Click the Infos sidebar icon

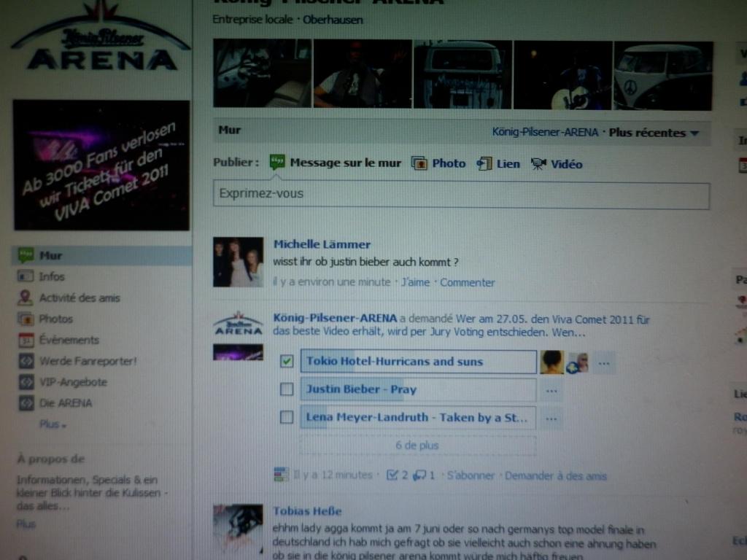click(26, 276)
